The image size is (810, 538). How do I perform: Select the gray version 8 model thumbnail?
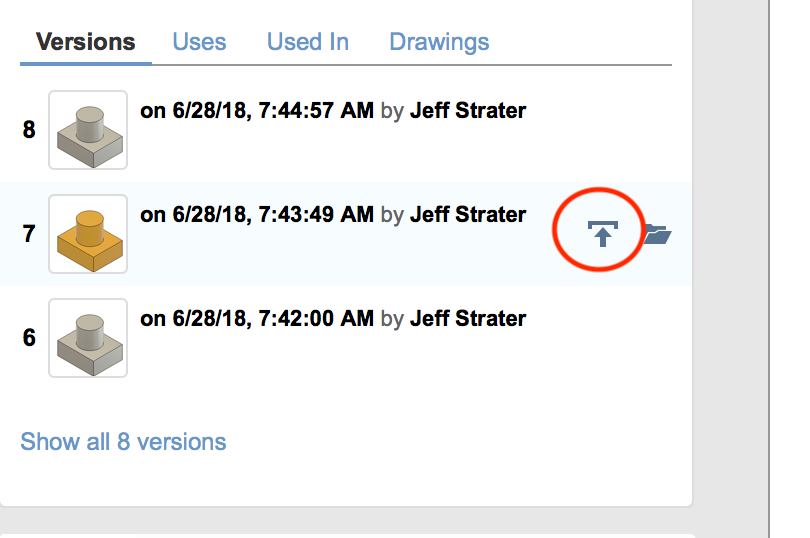tap(88, 130)
